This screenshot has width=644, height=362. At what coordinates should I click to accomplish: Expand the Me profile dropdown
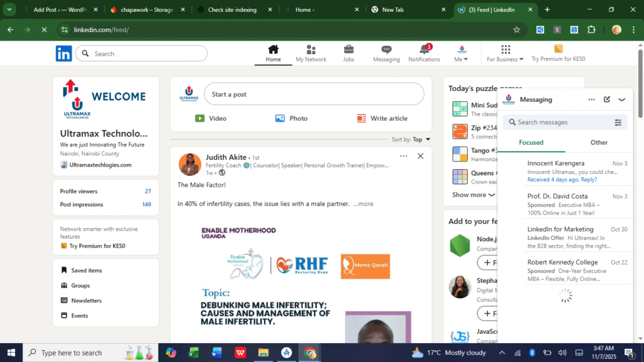click(x=461, y=54)
